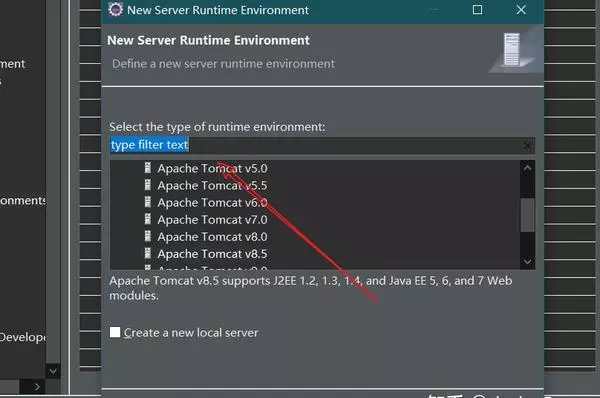
Task: Maximize the New Server Runtime Environment dialog
Action: [477, 10]
